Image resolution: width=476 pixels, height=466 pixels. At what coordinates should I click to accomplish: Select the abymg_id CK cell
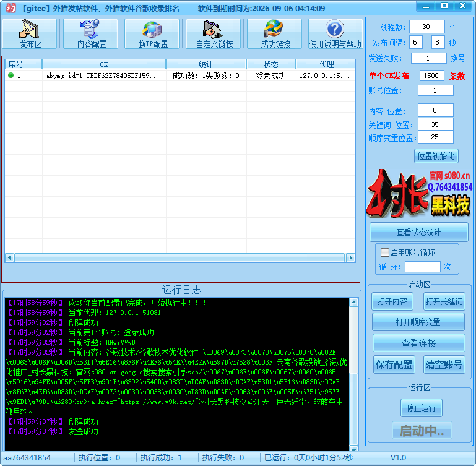tap(103, 76)
